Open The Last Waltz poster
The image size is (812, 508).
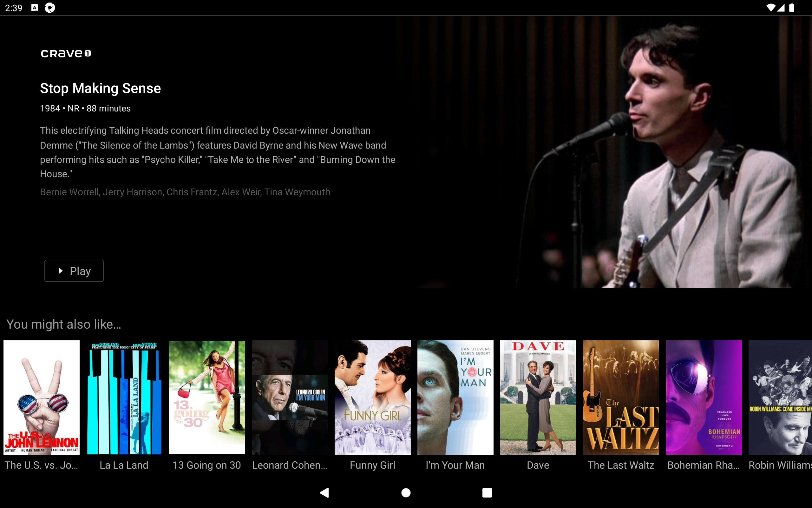click(x=621, y=398)
